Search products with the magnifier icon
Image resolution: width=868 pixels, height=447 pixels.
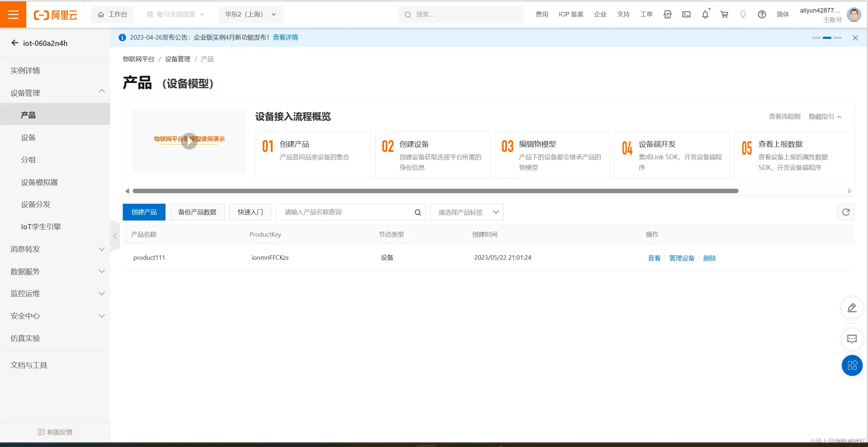click(x=417, y=212)
